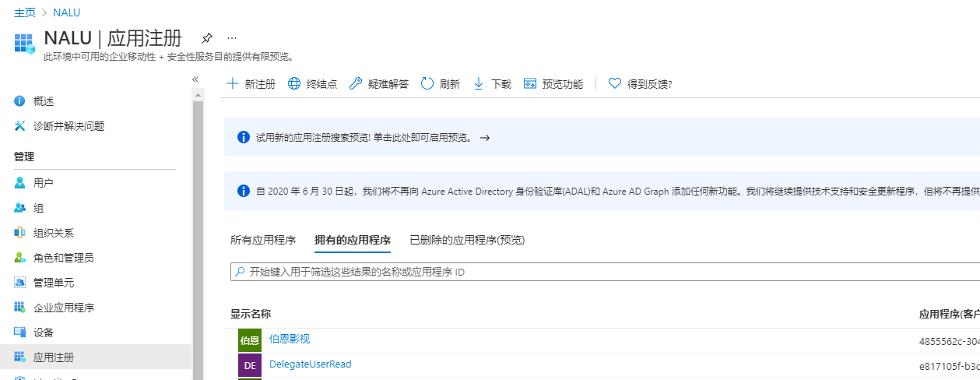Image resolution: width=980 pixels, height=380 pixels.
Task: Switch to the 所有应用程序 tab
Action: pyautogui.click(x=263, y=241)
